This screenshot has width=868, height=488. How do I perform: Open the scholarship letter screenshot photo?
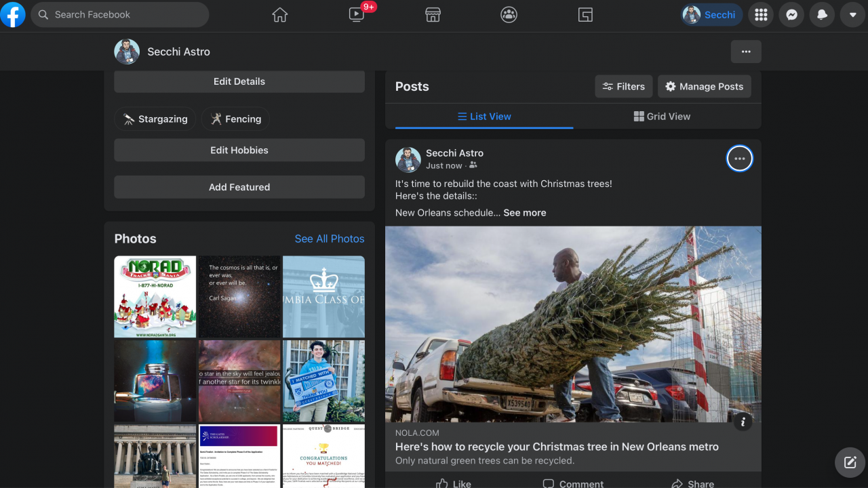[x=239, y=456]
